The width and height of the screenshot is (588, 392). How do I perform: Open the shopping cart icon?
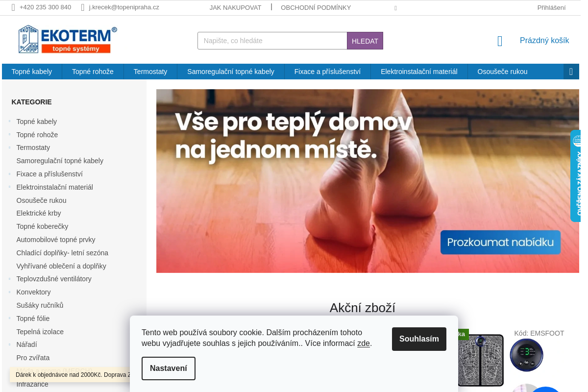[x=500, y=41]
